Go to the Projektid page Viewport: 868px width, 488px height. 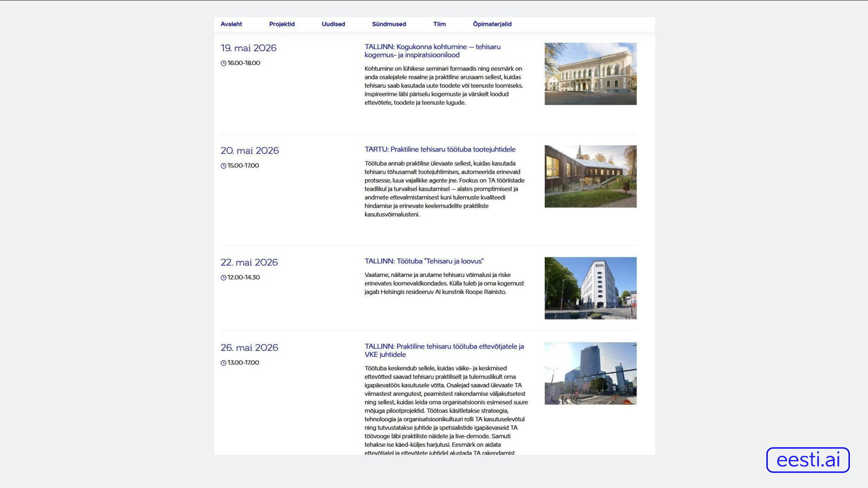(282, 24)
